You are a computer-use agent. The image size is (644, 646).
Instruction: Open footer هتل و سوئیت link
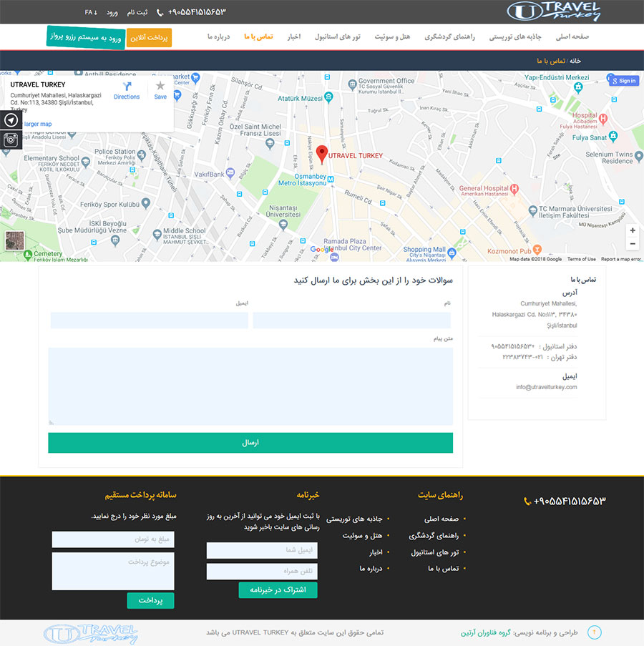(362, 536)
